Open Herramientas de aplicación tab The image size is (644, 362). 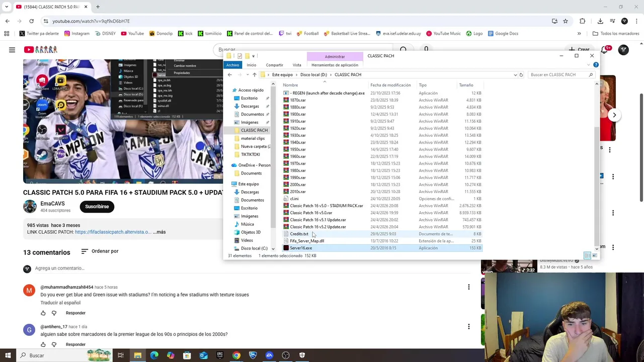click(335, 65)
